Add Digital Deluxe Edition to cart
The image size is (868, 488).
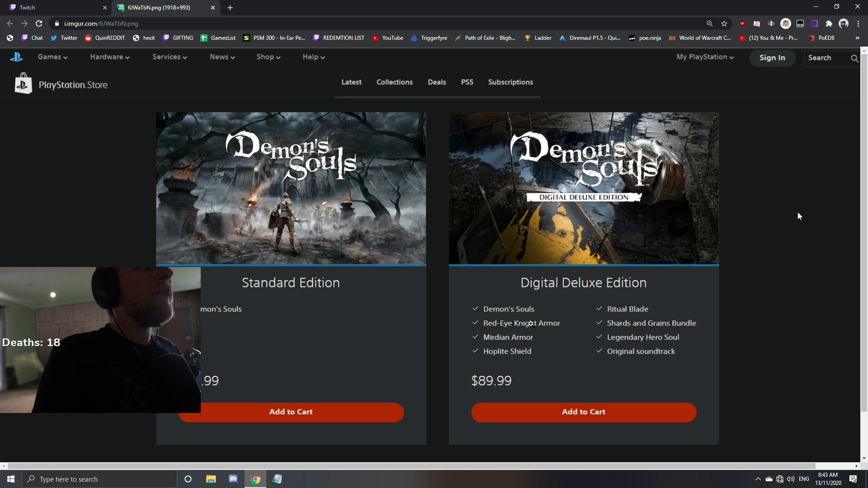point(584,412)
